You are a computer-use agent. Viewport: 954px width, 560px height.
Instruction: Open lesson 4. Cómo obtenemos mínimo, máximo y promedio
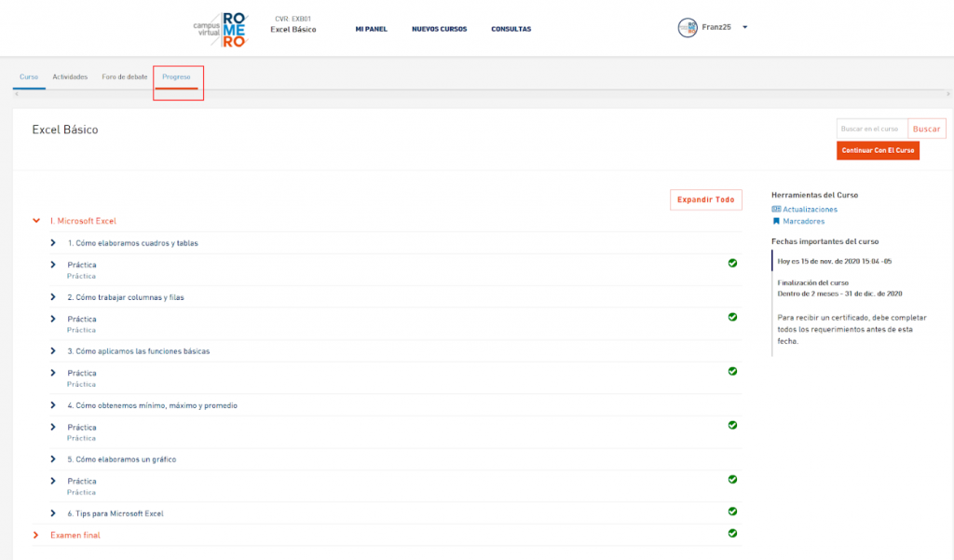(152, 405)
